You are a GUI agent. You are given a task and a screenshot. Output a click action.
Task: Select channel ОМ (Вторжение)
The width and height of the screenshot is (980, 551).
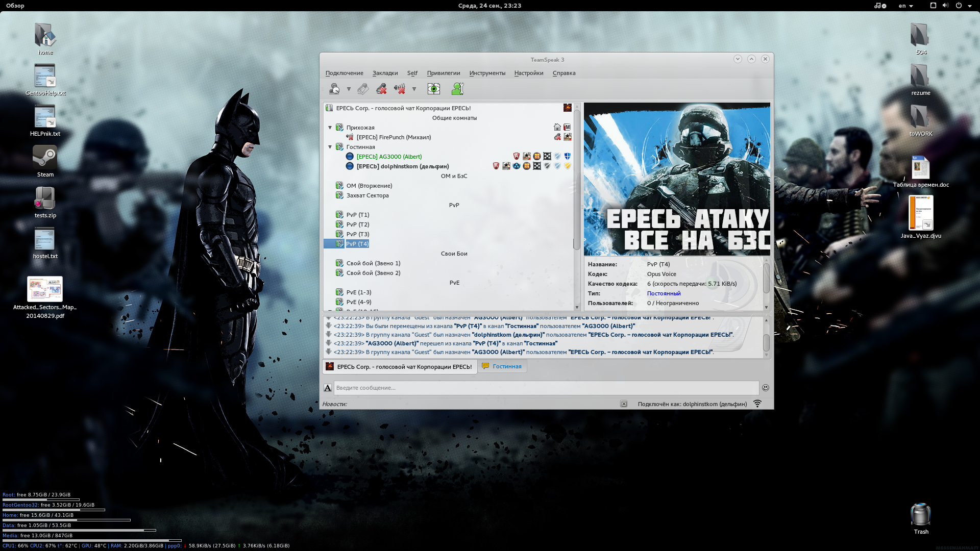tap(369, 186)
